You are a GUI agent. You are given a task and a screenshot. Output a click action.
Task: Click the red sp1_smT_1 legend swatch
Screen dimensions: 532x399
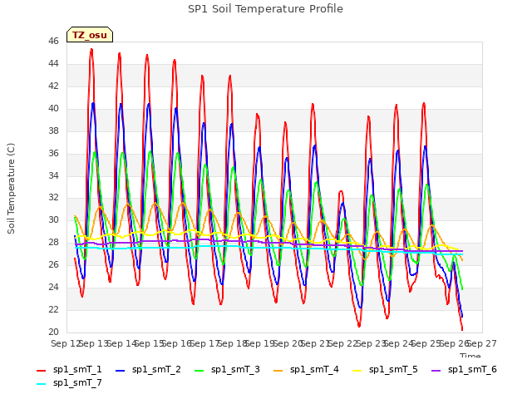click(41, 371)
